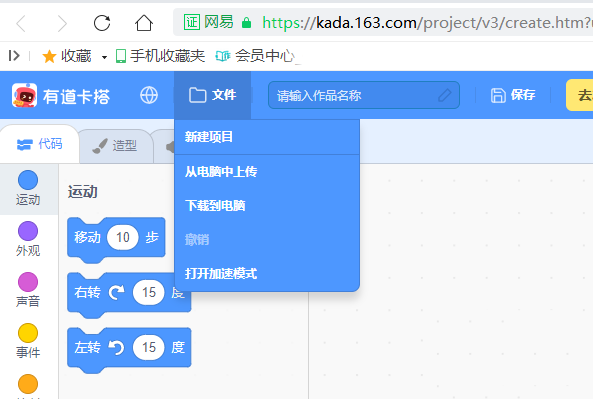Click the 15 value in 右转 block

(149, 292)
